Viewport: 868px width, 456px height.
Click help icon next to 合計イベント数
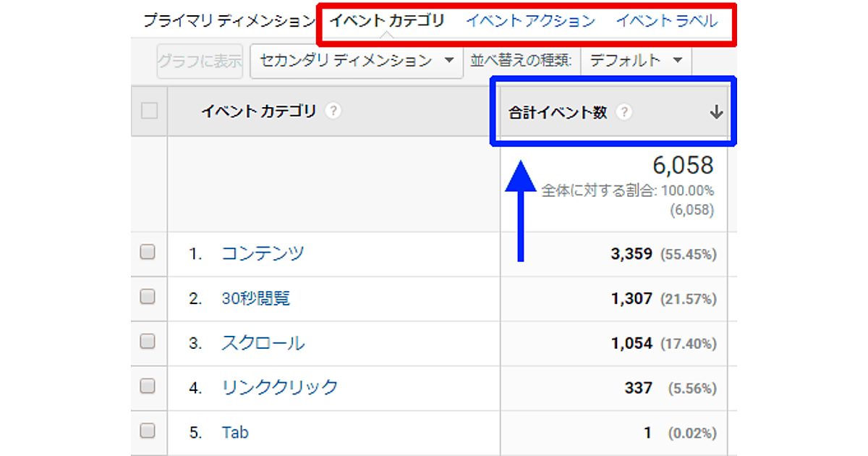click(624, 112)
